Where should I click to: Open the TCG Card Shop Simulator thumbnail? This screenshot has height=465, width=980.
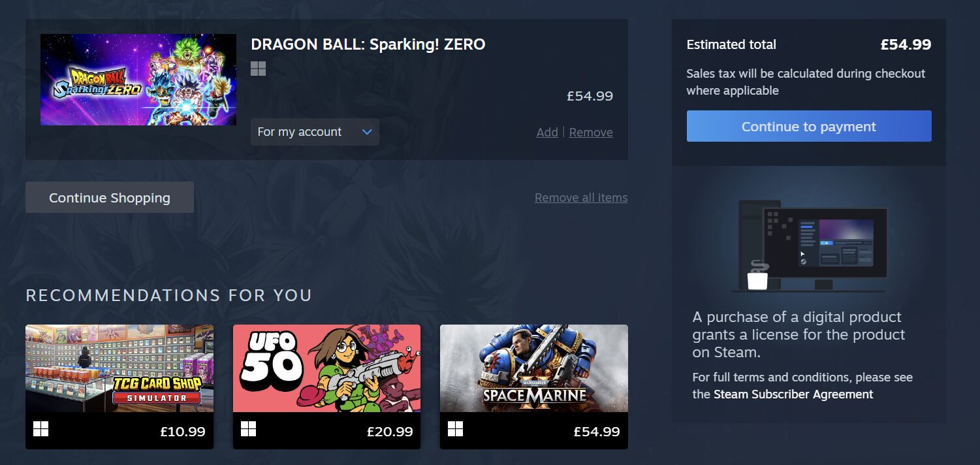coord(119,368)
